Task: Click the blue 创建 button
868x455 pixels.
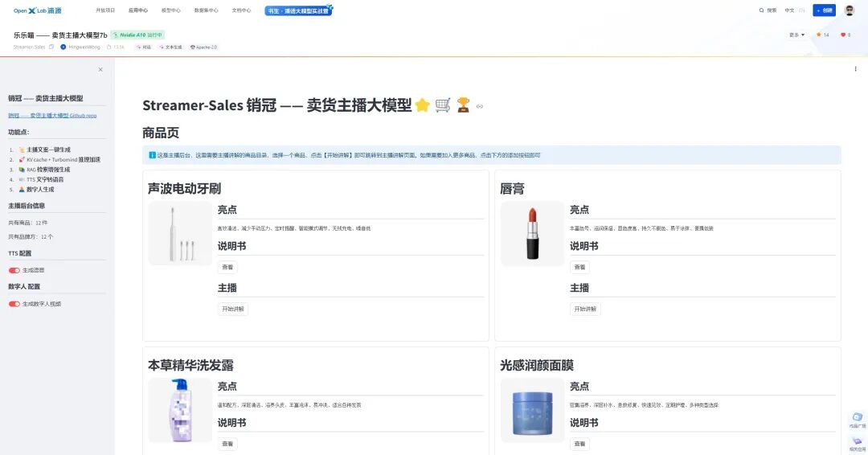Action: [x=825, y=10]
